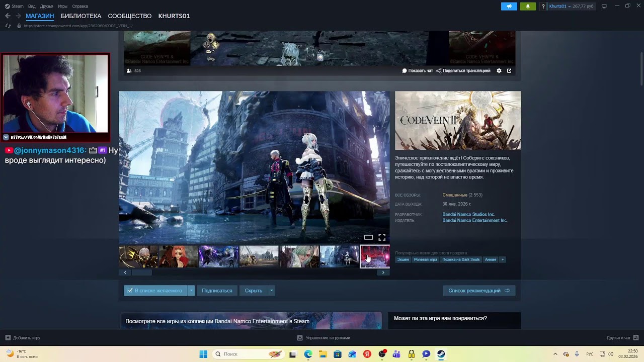
Task: Open broadcast settings gear icon
Action: pyautogui.click(x=499, y=71)
